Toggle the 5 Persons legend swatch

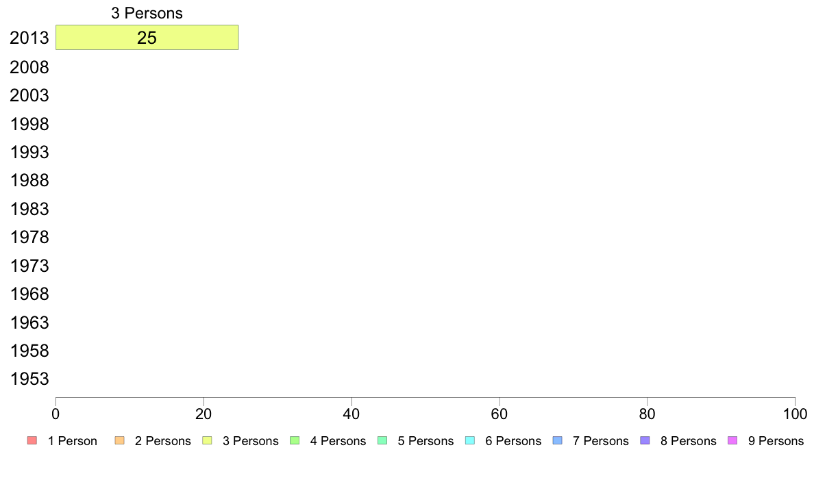point(382,441)
